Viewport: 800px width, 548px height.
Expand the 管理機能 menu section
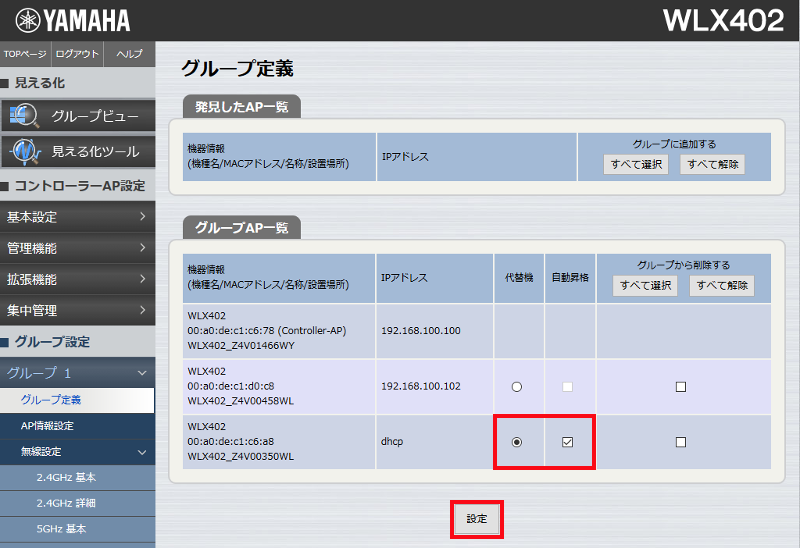77,248
